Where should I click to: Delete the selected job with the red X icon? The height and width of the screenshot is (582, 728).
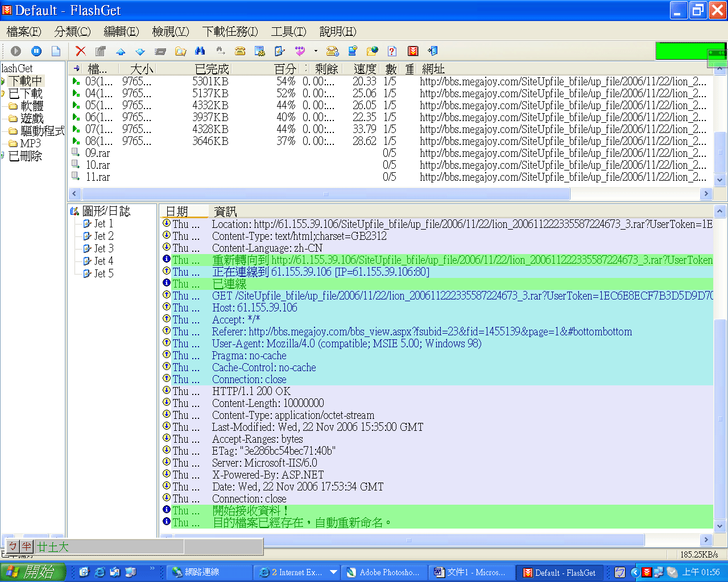[x=81, y=51]
